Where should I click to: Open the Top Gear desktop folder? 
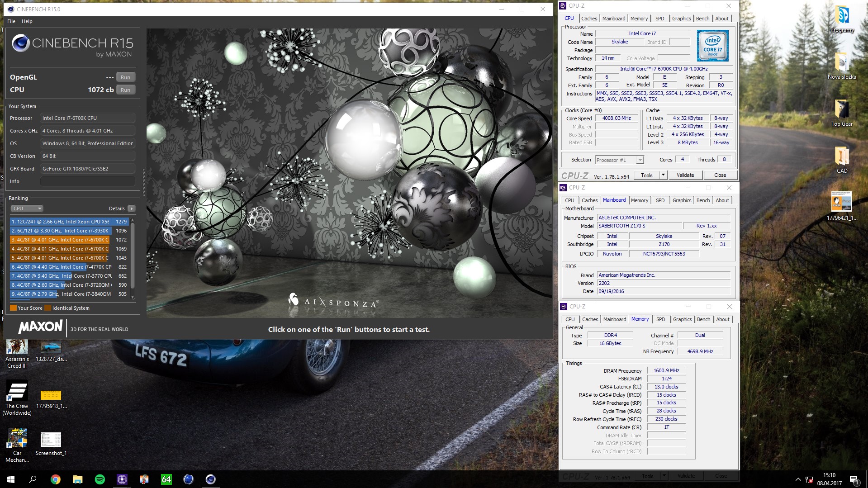842,113
